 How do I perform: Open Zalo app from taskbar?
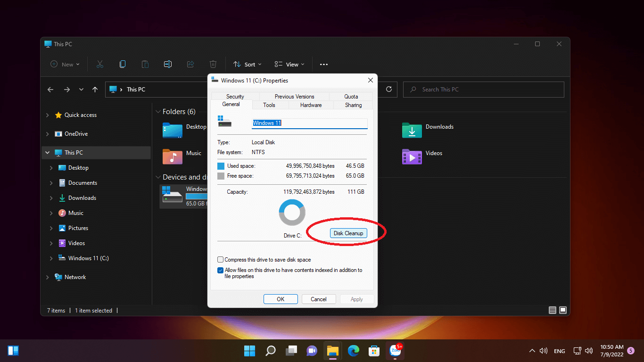(x=395, y=351)
